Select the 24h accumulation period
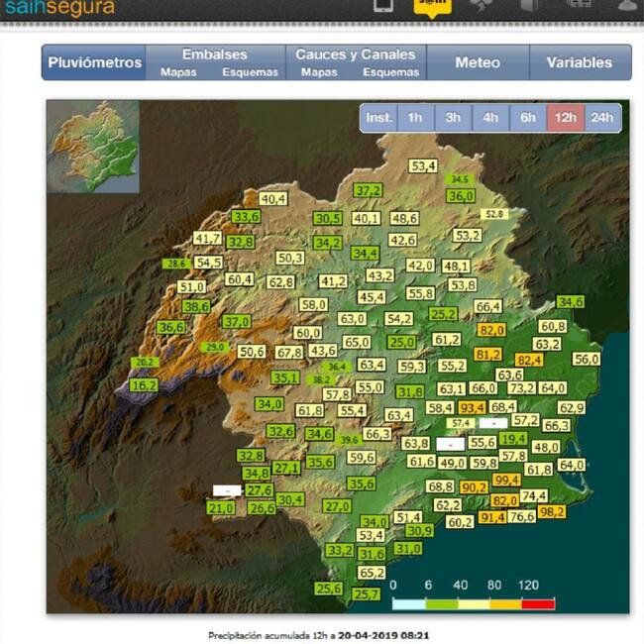644x644 pixels. click(601, 117)
